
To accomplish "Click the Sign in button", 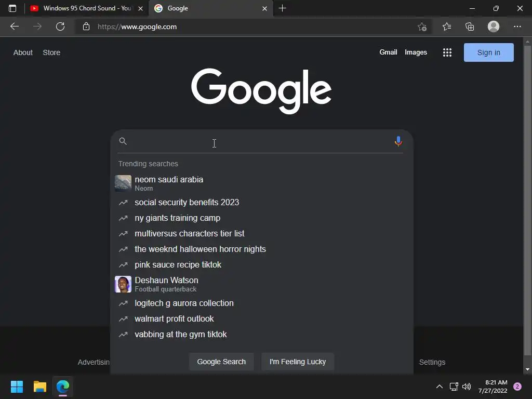I will 488,52.
